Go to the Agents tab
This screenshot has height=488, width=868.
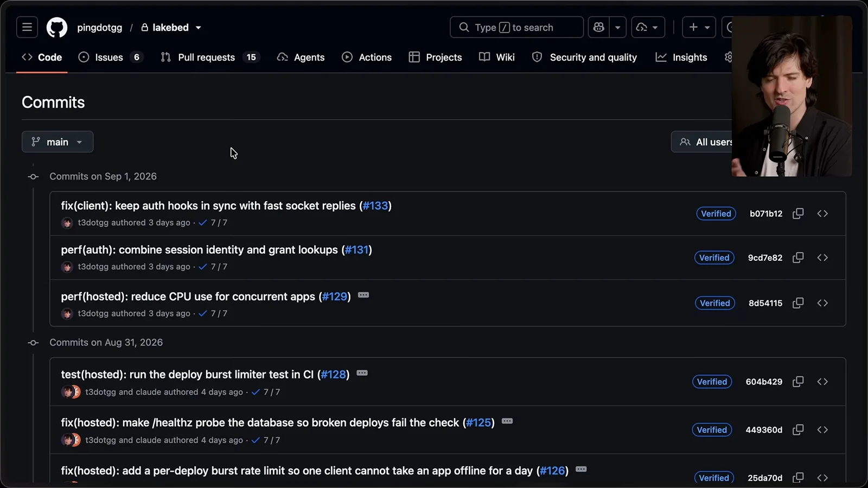coord(301,57)
